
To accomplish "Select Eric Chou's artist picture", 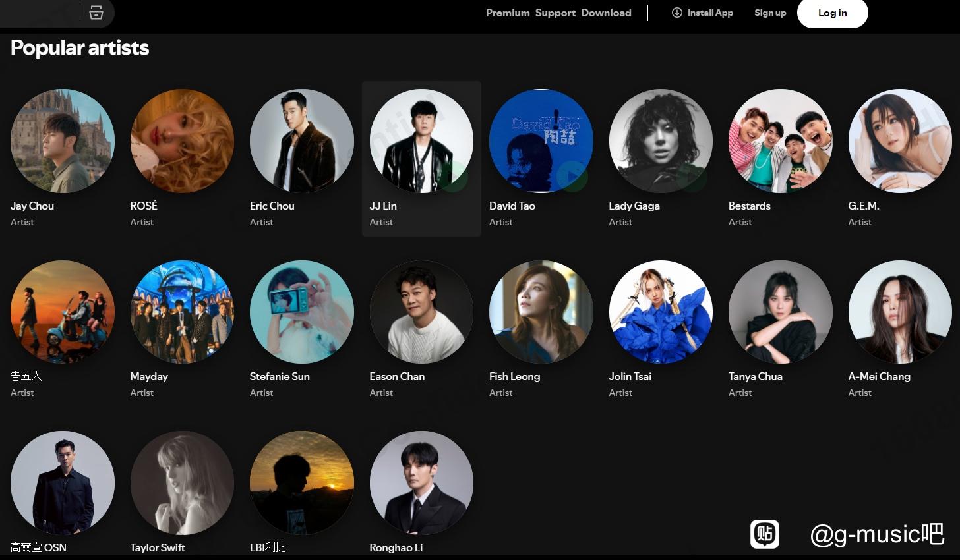I will tap(302, 141).
